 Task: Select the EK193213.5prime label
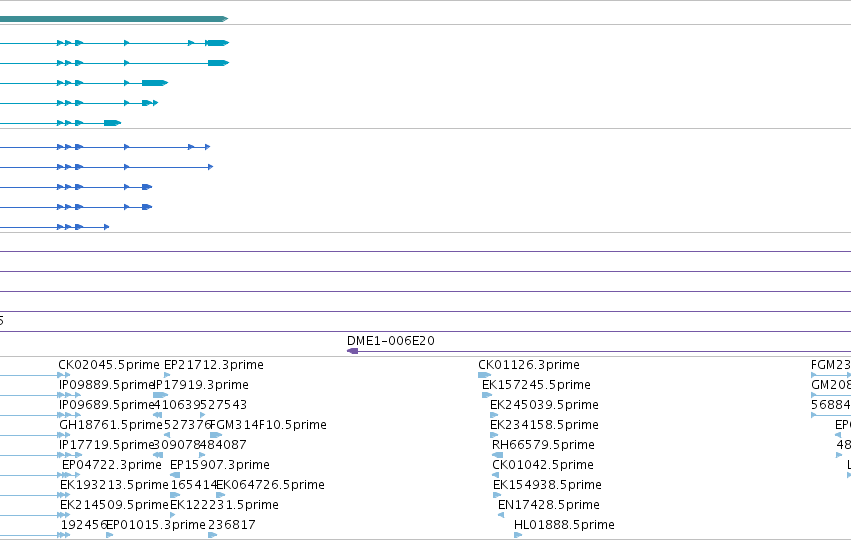(x=114, y=485)
